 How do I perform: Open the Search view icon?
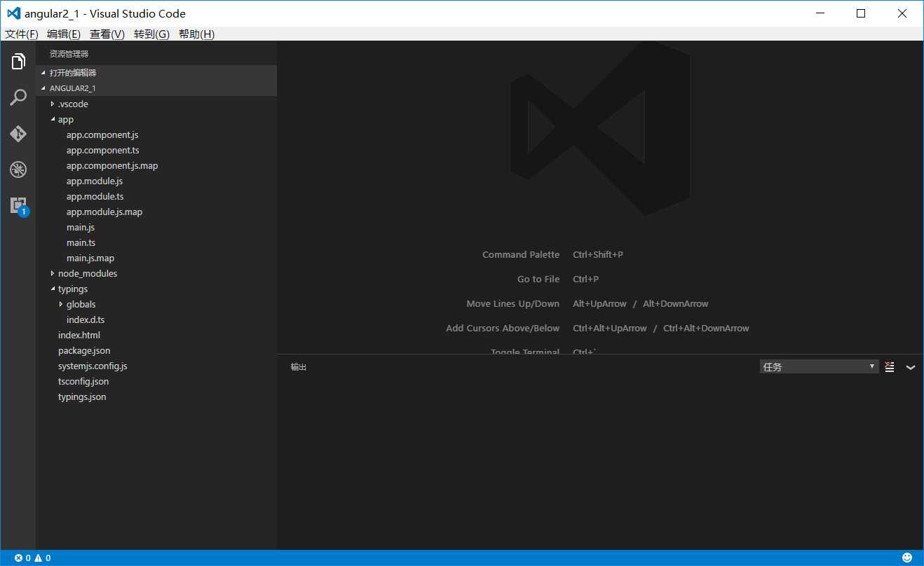coord(18,97)
